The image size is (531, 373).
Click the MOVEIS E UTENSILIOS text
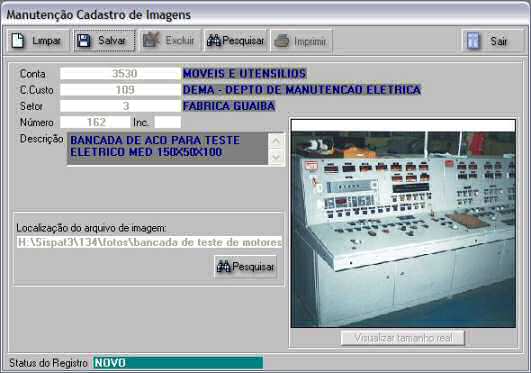[245, 74]
